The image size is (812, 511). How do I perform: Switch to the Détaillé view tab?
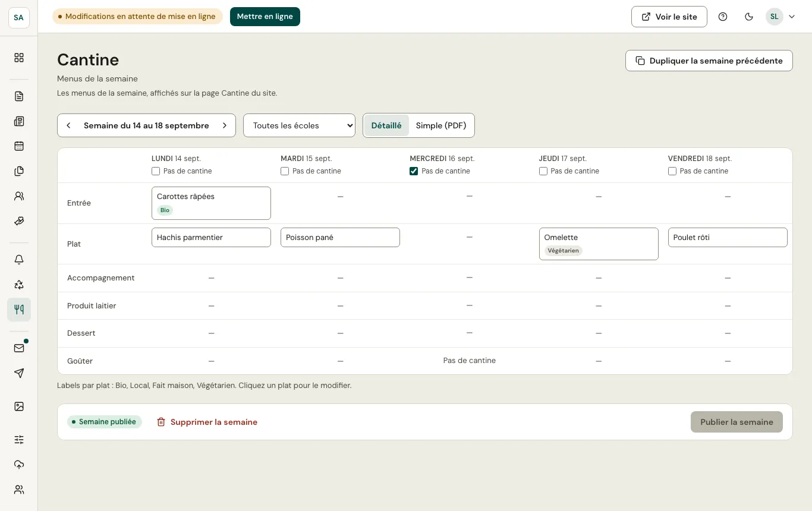click(386, 125)
